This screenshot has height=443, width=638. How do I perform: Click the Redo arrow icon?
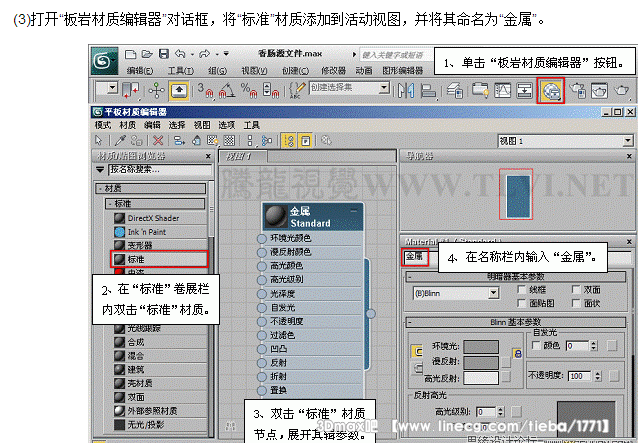pyautogui.click(x=205, y=54)
